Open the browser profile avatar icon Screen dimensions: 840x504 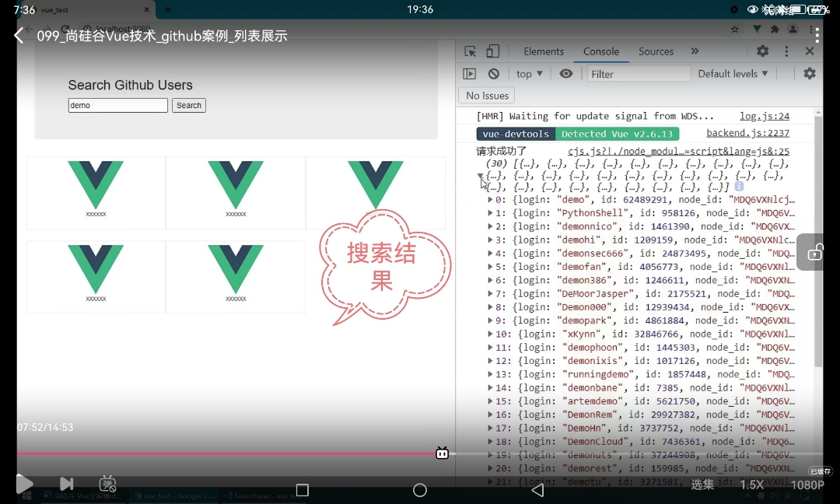click(x=793, y=30)
